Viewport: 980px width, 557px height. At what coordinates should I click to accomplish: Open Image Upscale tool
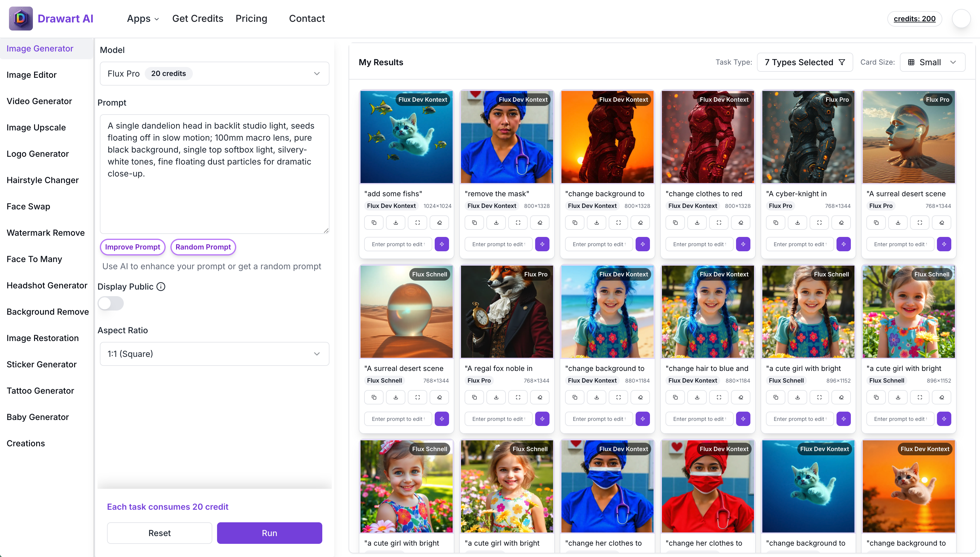click(x=36, y=127)
